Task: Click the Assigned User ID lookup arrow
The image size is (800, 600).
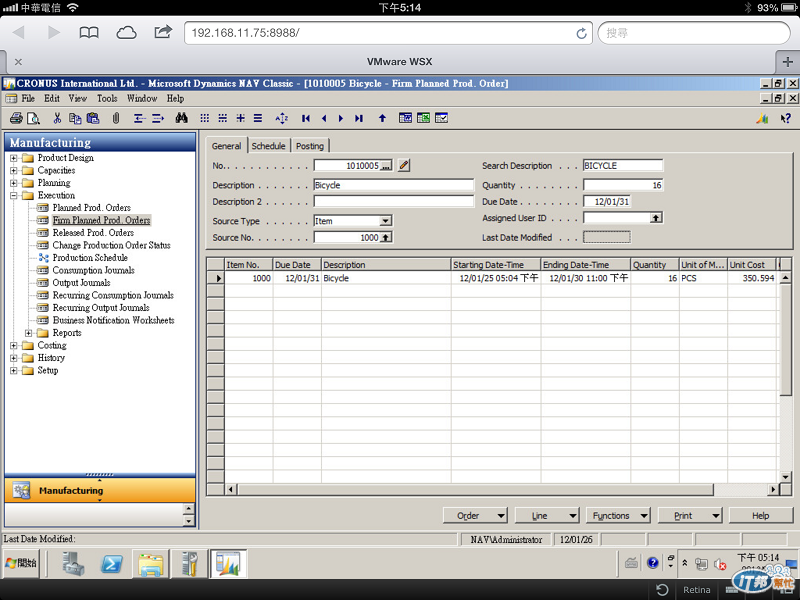Action: (x=656, y=218)
